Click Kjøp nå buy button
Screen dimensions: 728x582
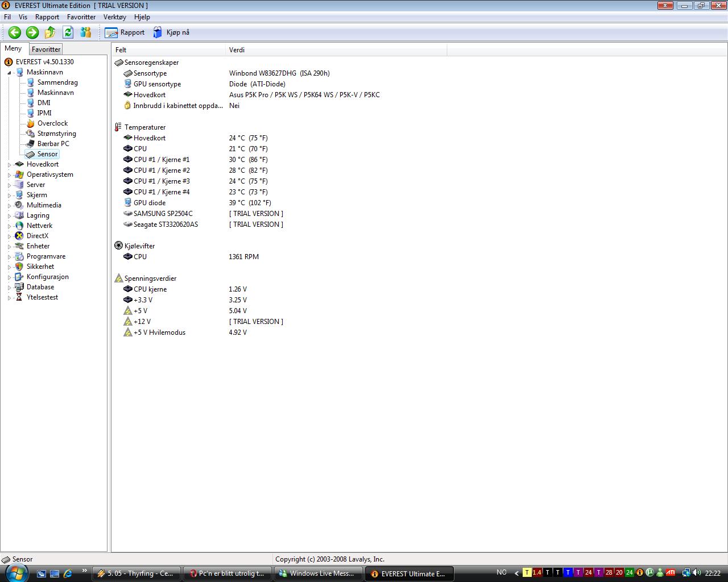coord(171,32)
